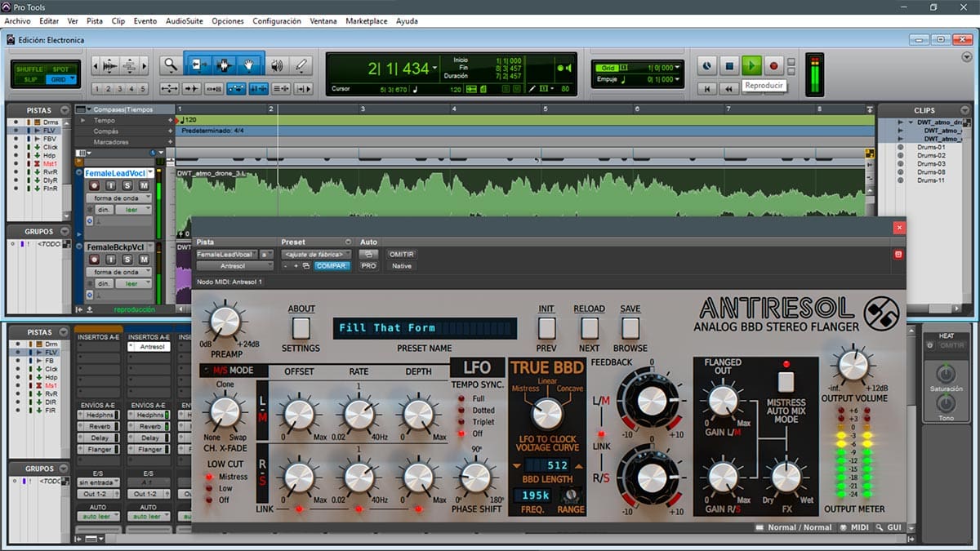Enable SHUFFLE edit mode

[x=29, y=69]
